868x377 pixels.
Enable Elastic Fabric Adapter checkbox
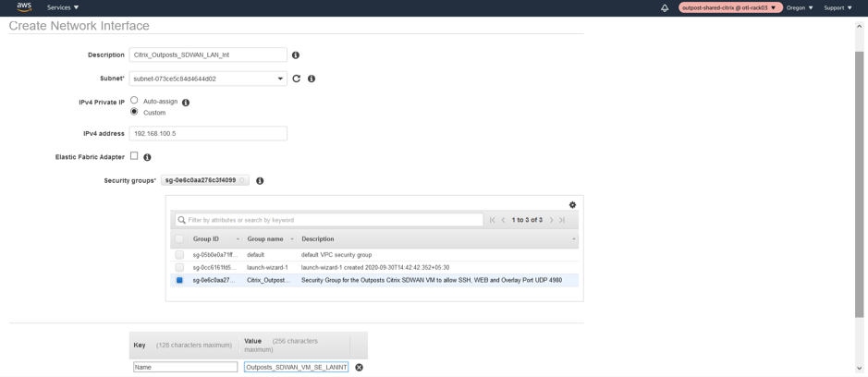(134, 156)
